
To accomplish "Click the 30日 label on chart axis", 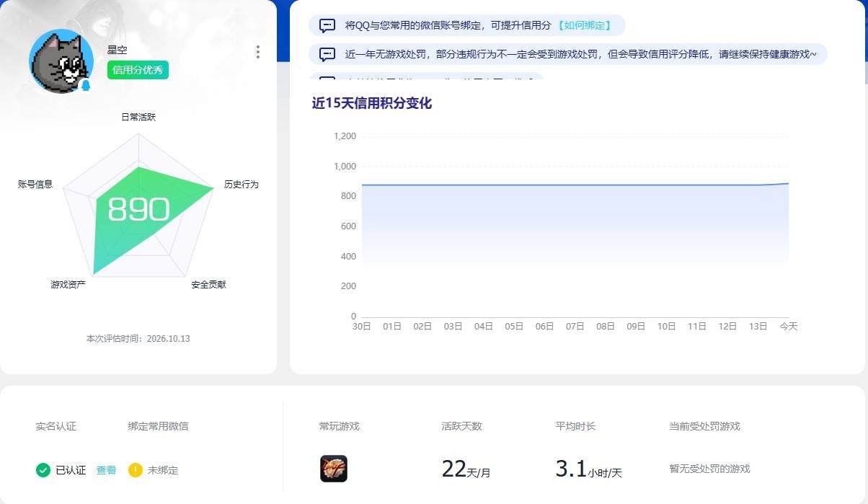I will [x=361, y=327].
